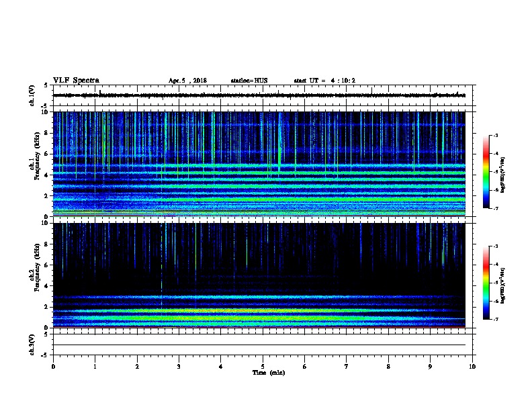Click the ch.2 color bar legend title
The width and height of the screenshot is (532, 411).
pyautogui.click(x=503, y=285)
